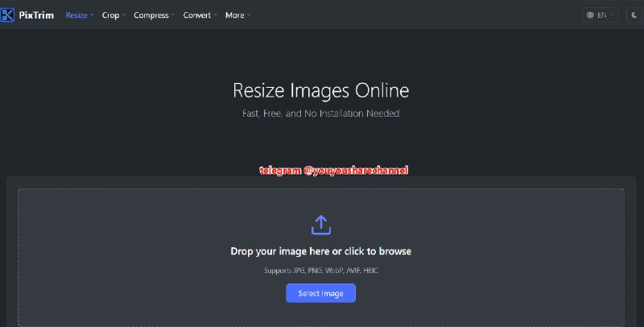Open the Convert menu
This screenshot has height=327, width=644.
(197, 15)
